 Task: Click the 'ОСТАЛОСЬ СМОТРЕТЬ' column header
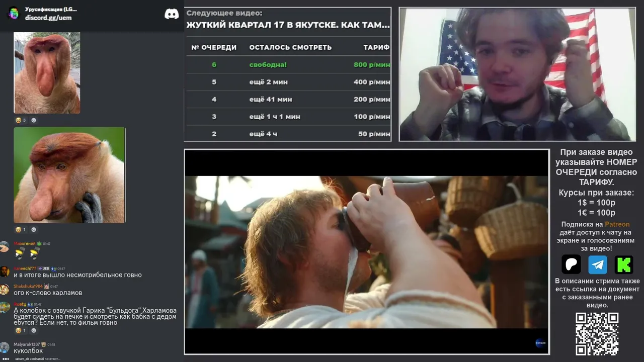(290, 47)
